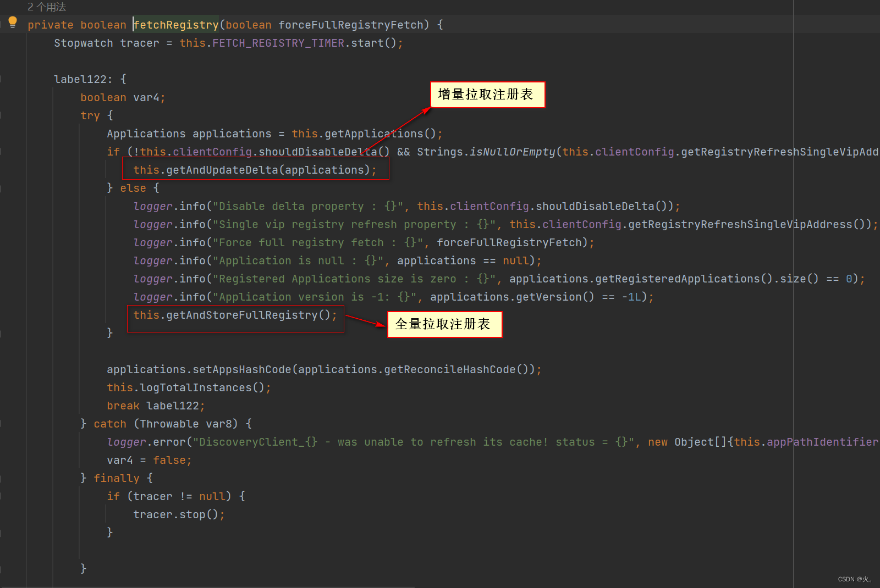This screenshot has width=880, height=588.
Task: Click appPathIdentifier field reference
Action: [x=823, y=442]
